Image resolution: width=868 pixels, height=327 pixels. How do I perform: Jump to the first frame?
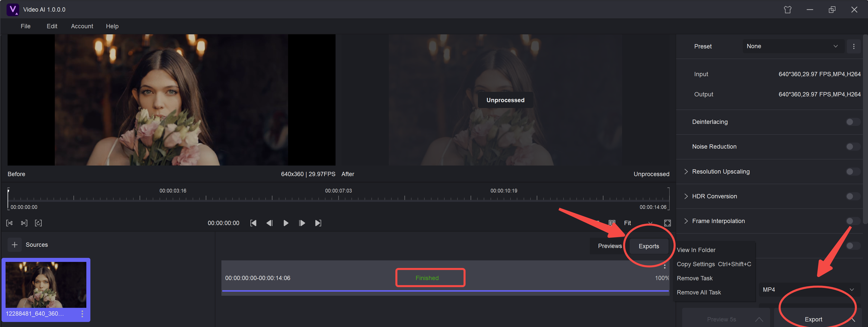[253, 223]
